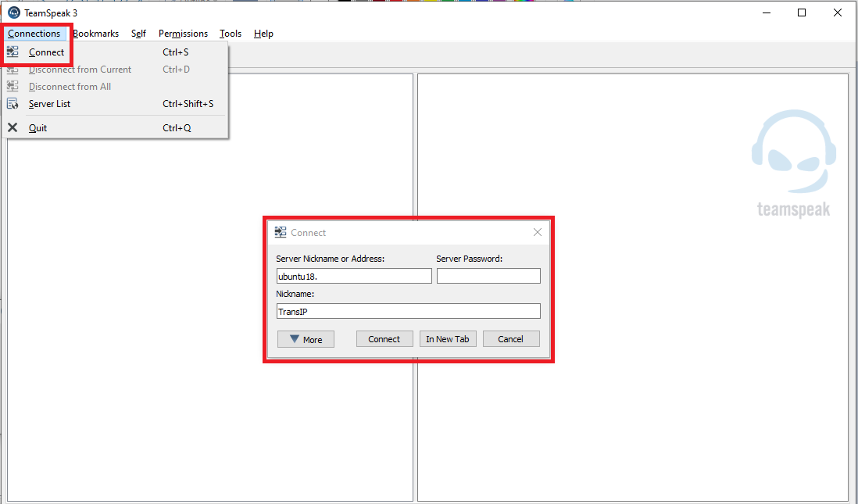858x504 pixels.
Task: Choose Connect from the Connections menu
Action: click(116, 52)
